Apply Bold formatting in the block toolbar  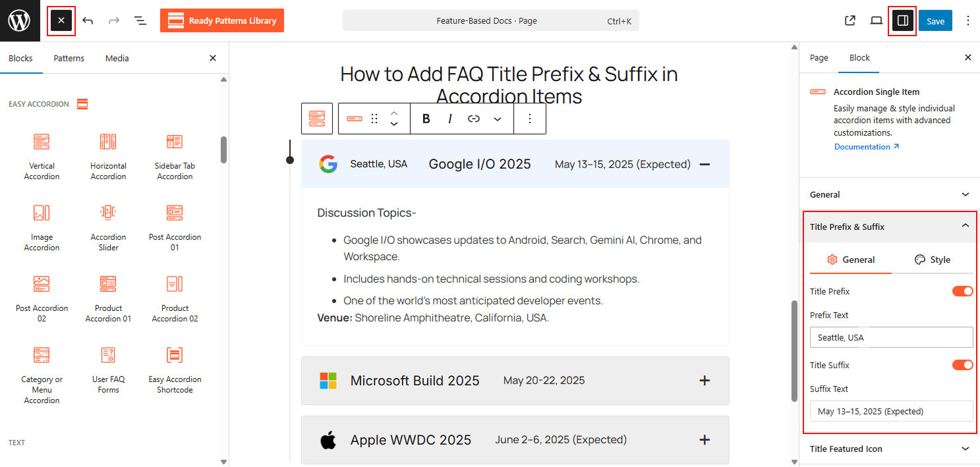(x=426, y=119)
